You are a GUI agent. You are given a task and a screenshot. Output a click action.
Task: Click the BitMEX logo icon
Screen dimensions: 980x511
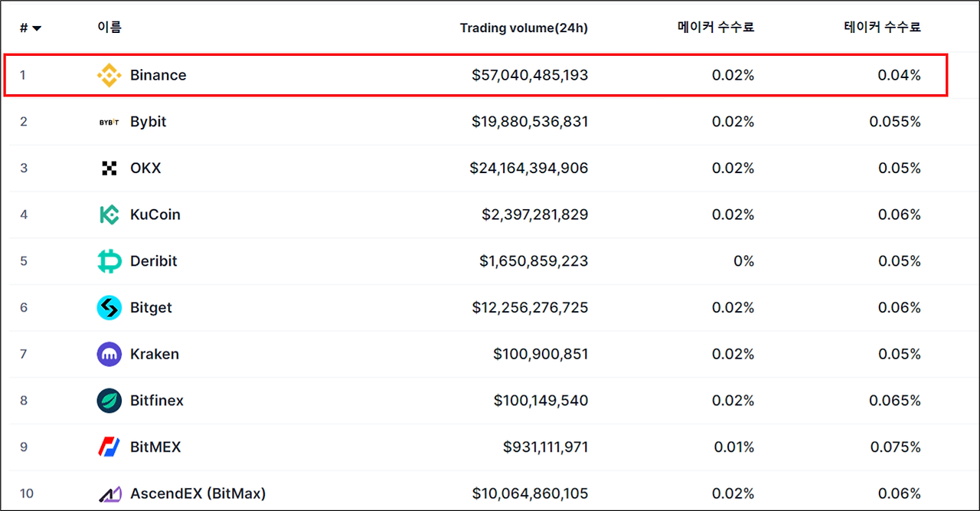pyautogui.click(x=109, y=447)
